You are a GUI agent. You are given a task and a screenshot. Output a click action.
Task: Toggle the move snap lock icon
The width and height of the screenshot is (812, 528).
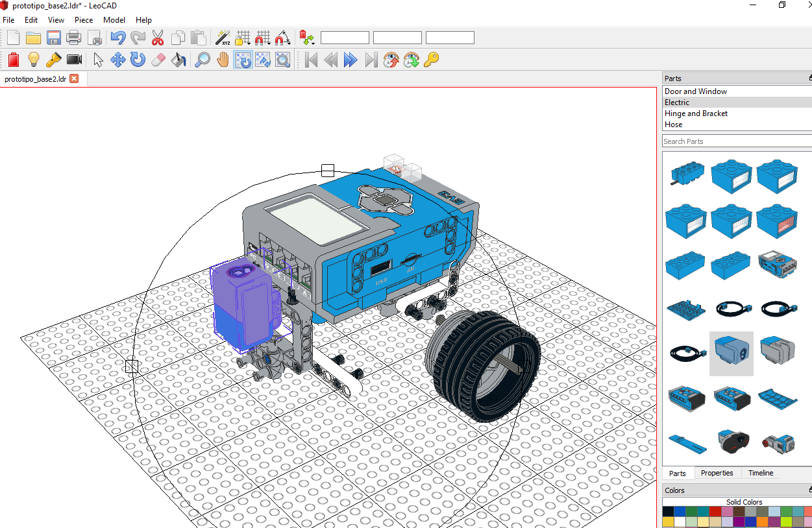[x=243, y=38]
